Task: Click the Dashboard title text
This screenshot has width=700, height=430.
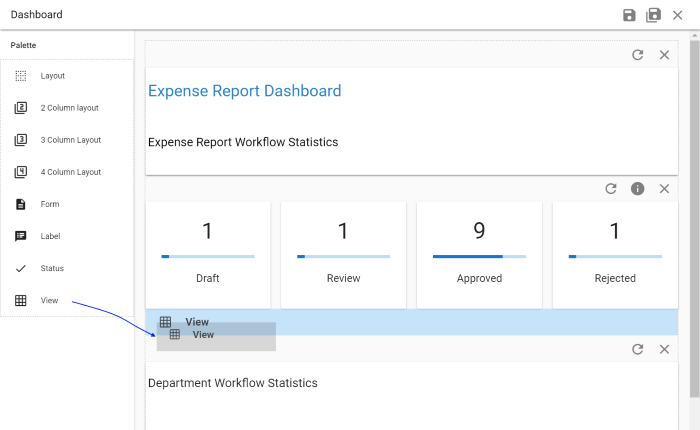Action: [x=37, y=15]
